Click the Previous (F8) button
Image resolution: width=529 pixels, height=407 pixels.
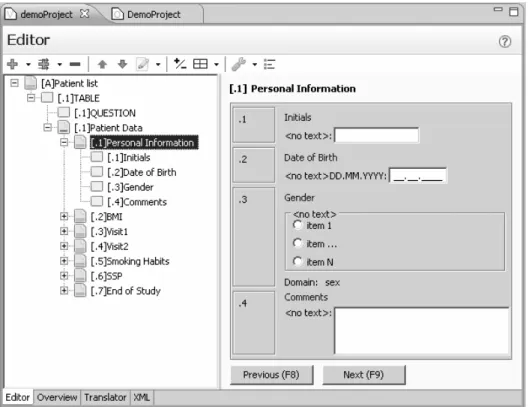(272, 375)
